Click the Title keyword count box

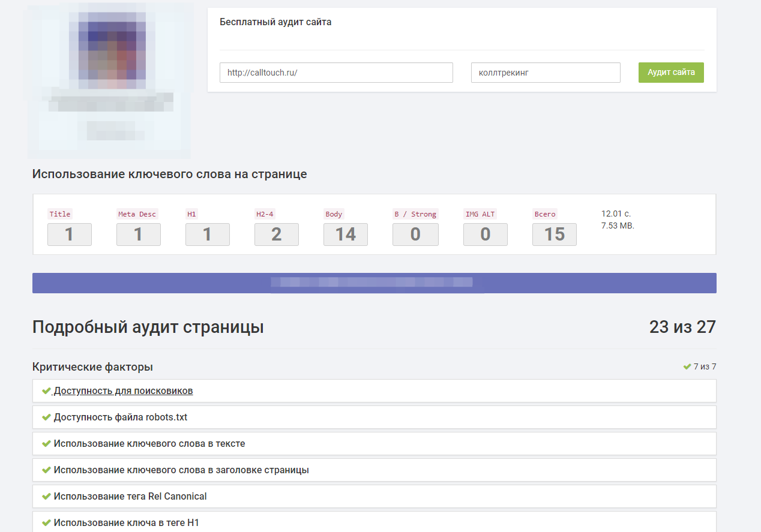point(70,235)
